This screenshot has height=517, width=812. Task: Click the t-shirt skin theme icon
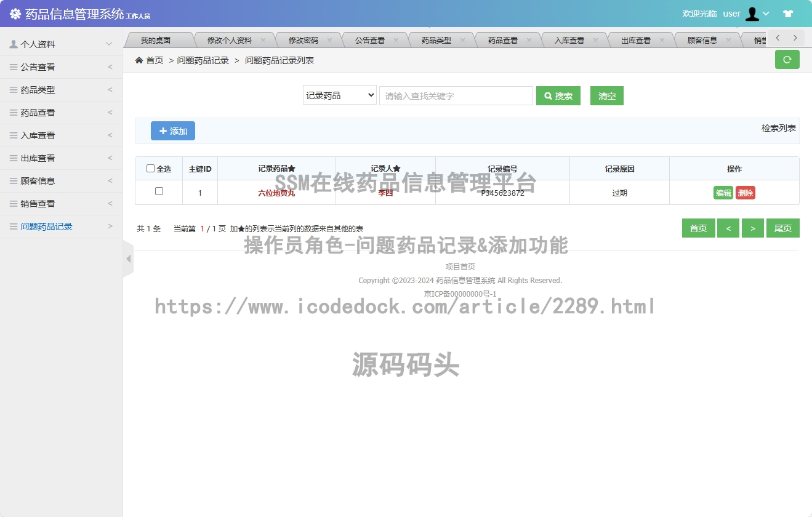[788, 14]
